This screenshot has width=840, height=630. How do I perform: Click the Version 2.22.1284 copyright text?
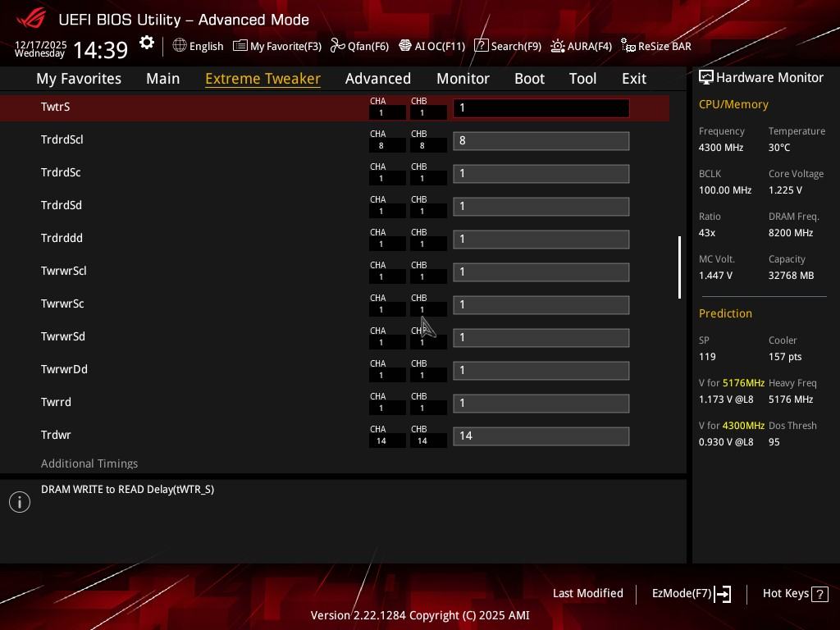[420, 615]
